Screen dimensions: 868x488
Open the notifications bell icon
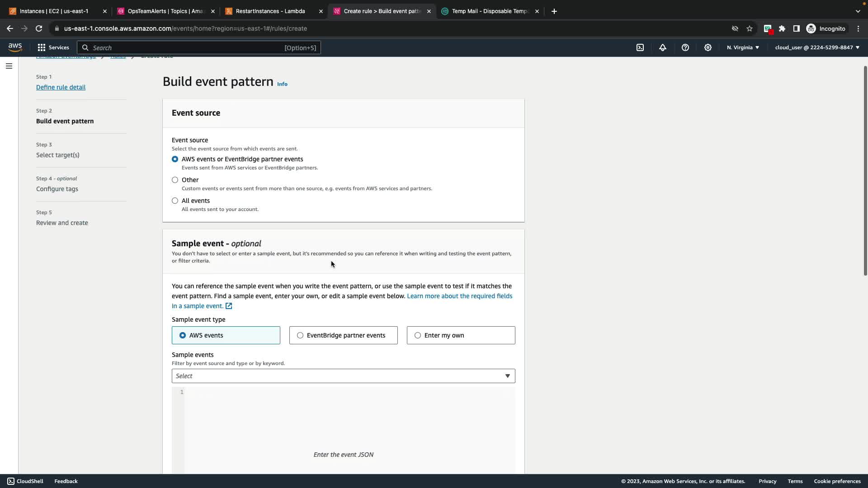(663, 47)
